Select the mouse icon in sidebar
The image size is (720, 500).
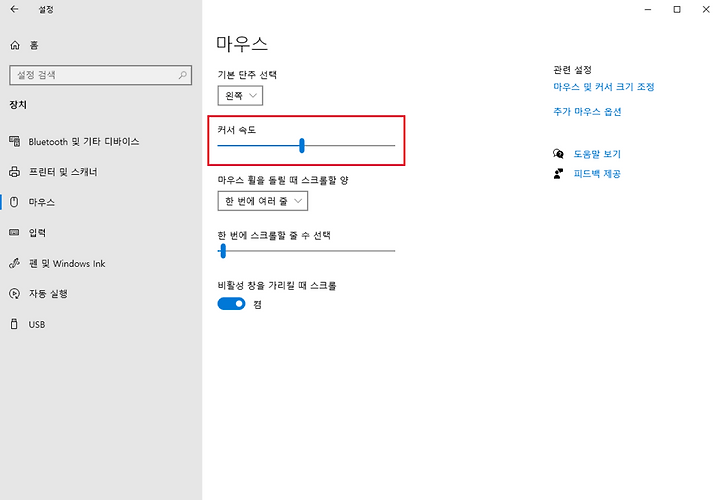point(14,202)
